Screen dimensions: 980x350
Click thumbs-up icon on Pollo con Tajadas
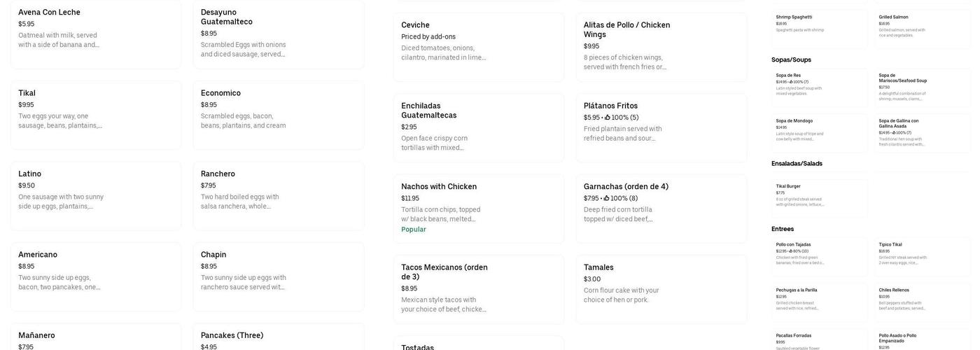coord(791,251)
